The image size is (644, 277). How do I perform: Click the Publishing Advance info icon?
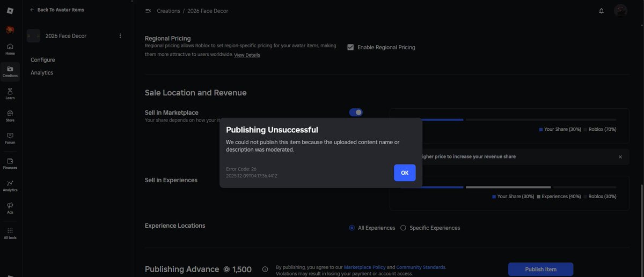coord(265,269)
